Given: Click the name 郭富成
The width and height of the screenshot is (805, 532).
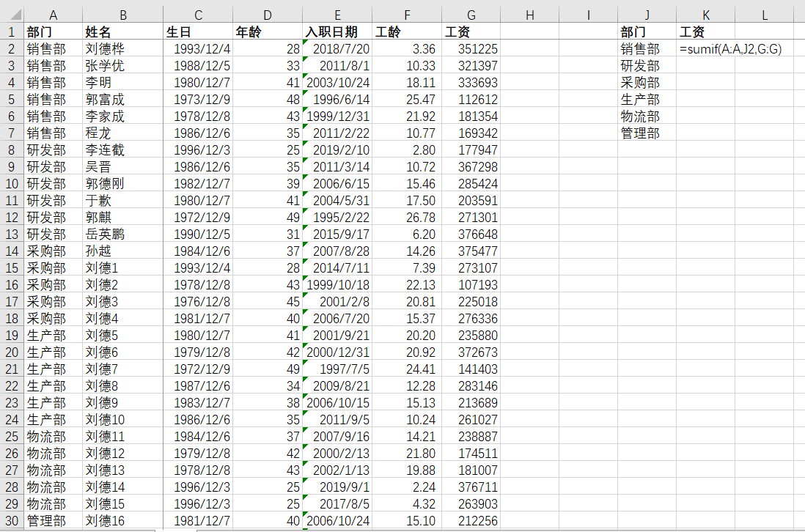Looking at the screenshot, I should 105,100.
